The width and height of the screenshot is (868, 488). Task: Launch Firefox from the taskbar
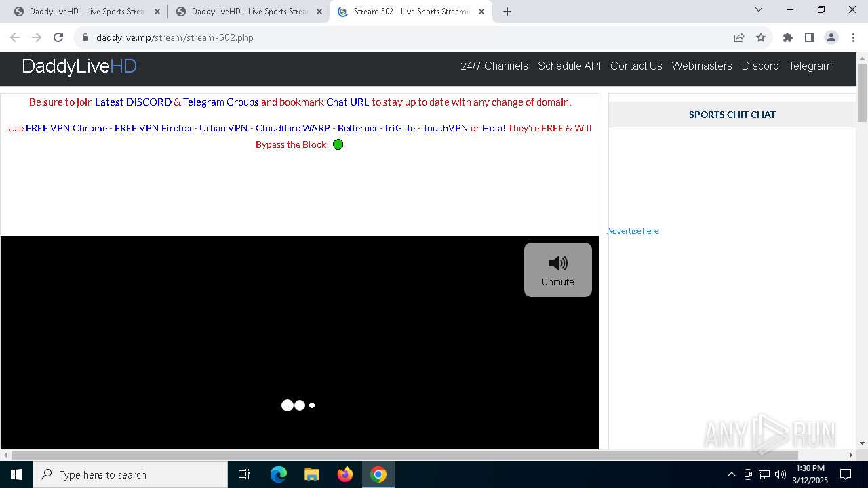[345, 474]
